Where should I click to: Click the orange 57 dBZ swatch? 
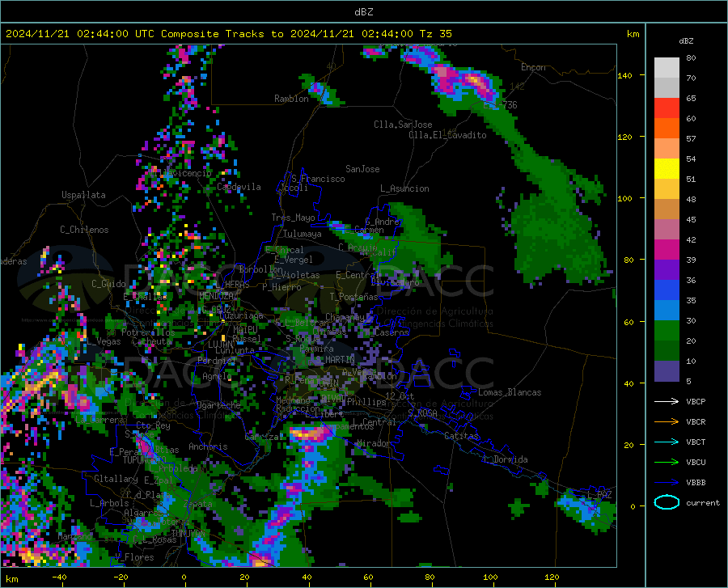pyautogui.click(x=667, y=129)
